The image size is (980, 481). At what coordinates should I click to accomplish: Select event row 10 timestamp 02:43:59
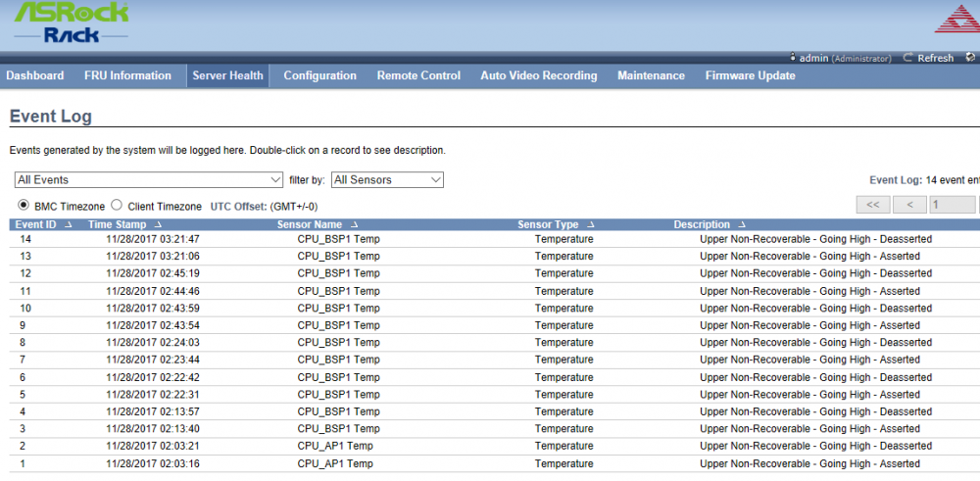pyautogui.click(x=153, y=308)
